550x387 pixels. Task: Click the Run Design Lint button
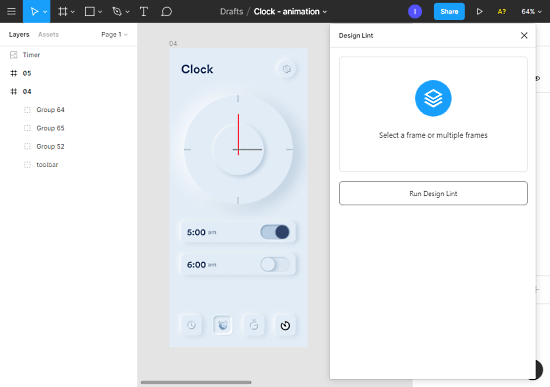(433, 193)
